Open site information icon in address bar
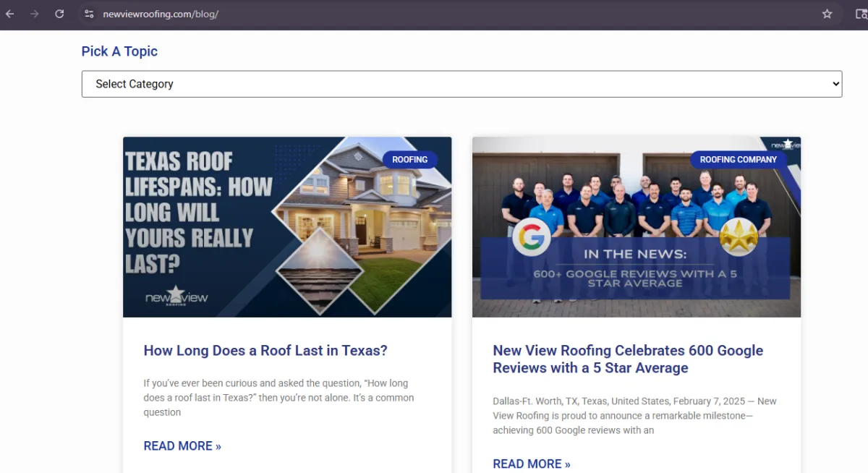 pyautogui.click(x=89, y=14)
